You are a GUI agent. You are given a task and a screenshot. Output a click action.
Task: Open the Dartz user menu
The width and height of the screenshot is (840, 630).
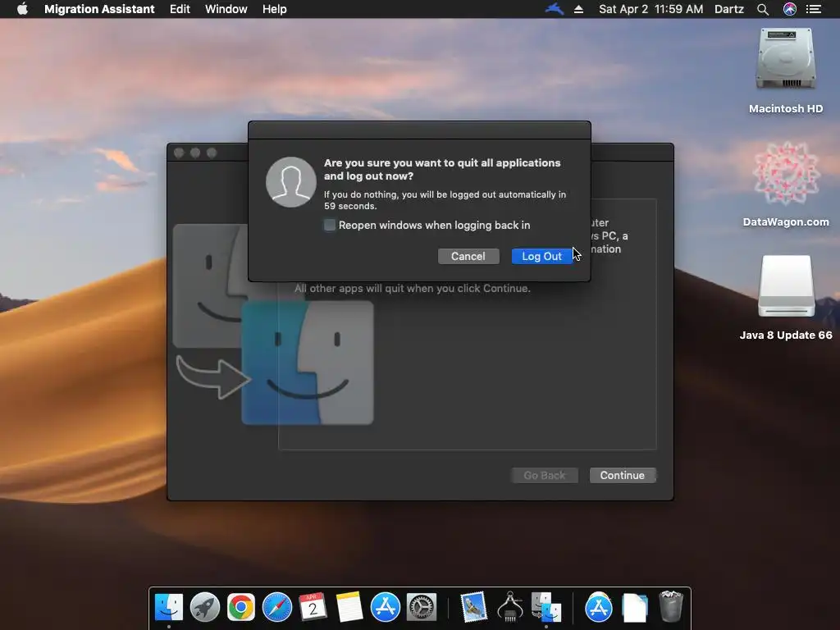729,9
